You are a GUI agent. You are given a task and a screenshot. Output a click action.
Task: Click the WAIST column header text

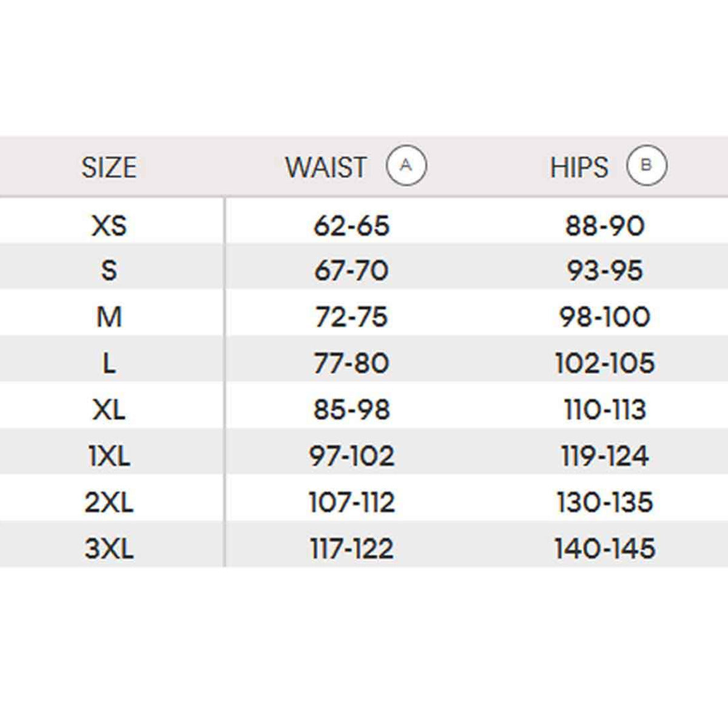tap(326, 167)
